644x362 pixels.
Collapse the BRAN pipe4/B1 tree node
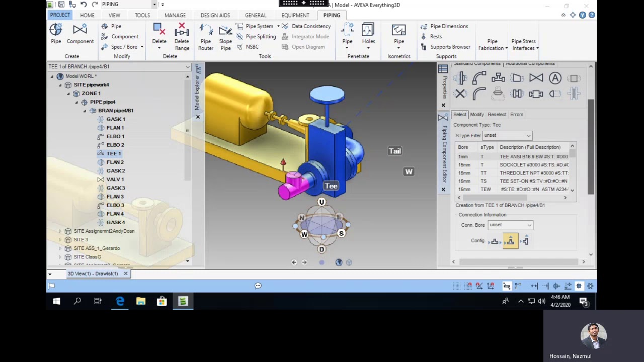click(85, 111)
